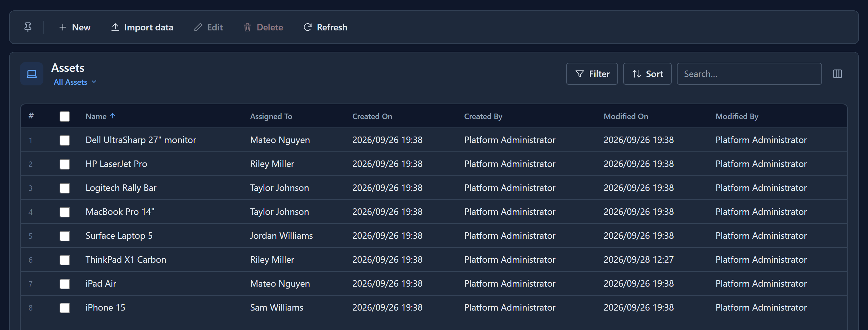Click the New record button
Screen dimensions: 868x330
point(74,27)
